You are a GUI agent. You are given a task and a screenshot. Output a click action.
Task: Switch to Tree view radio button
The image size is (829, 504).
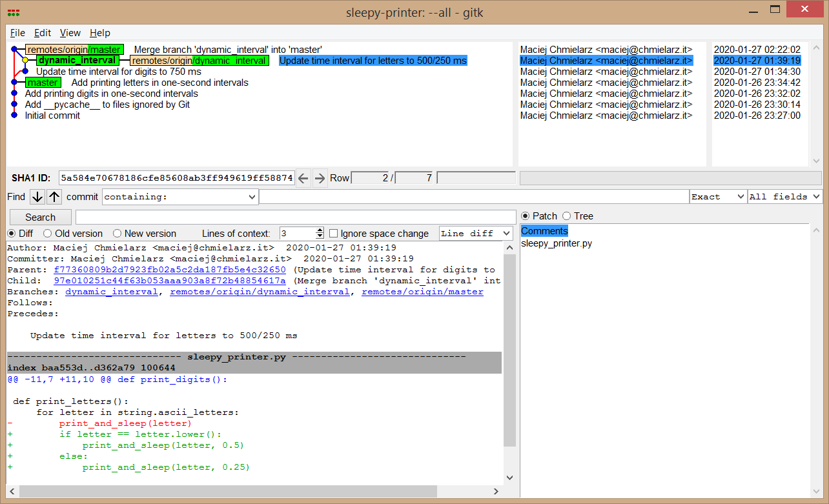click(566, 216)
